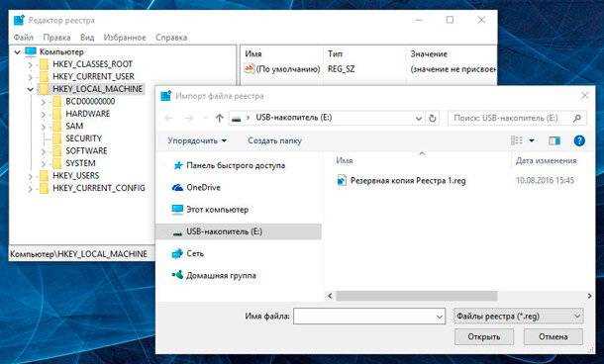Viewport: 604px width, 364px height.
Task: Open the Правка menu
Action: tap(56, 38)
